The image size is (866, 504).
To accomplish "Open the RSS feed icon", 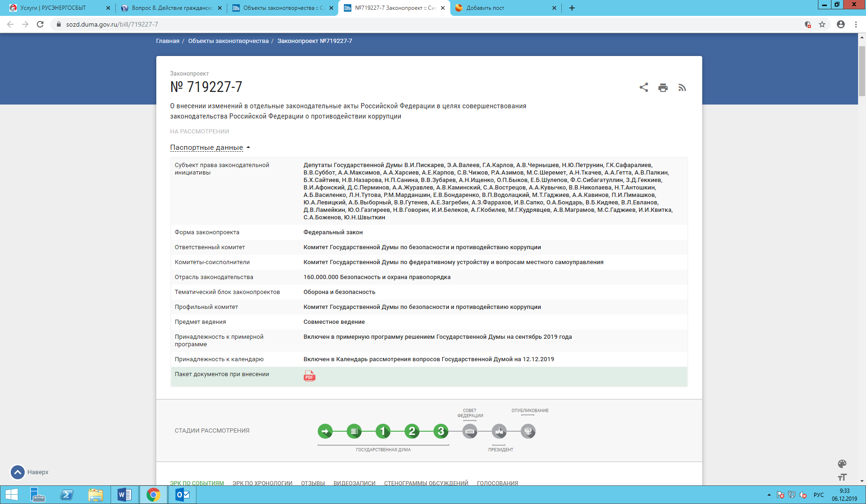I will click(x=682, y=88).
